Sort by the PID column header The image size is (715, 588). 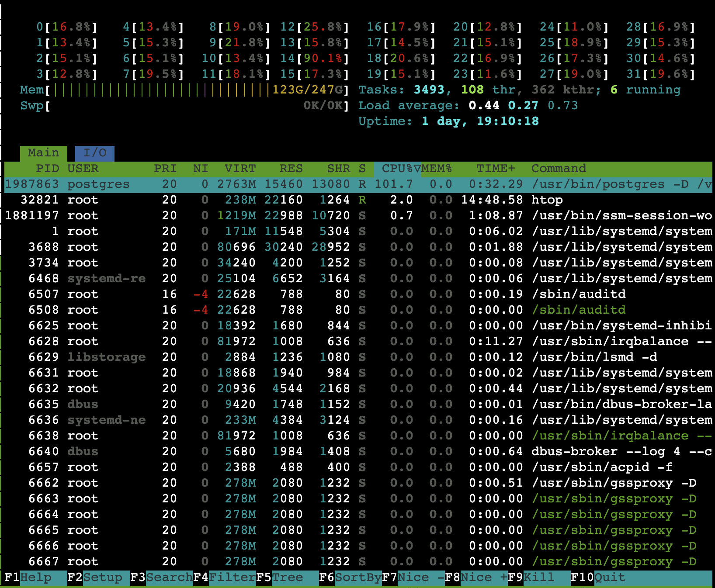point(47,169)
